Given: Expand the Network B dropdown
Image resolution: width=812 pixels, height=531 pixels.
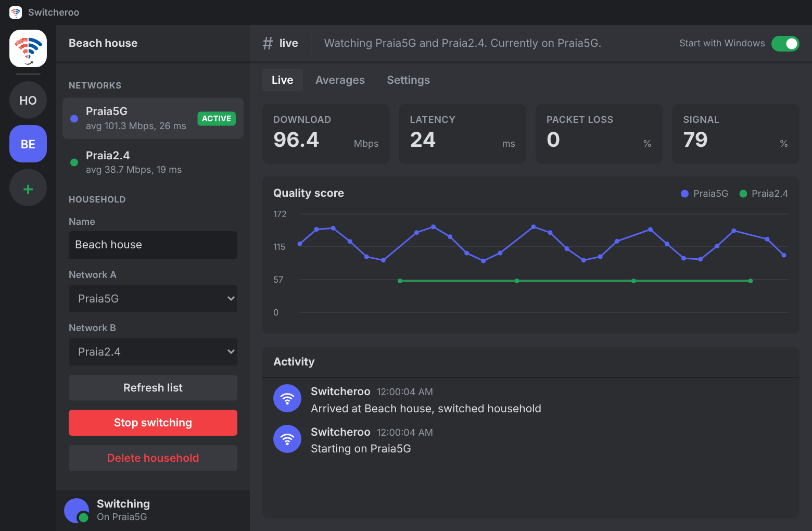Looking at the screenshot, I should (x=153, y=352).
